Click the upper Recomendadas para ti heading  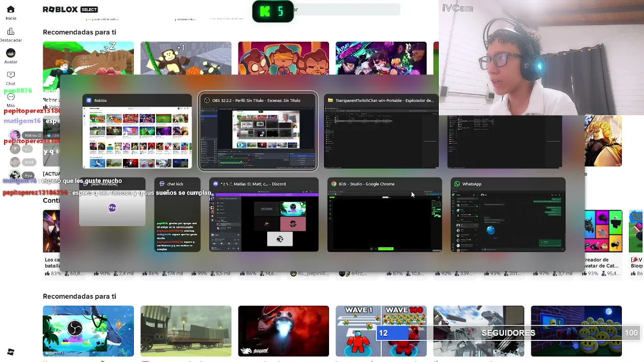tap(79, 32)
